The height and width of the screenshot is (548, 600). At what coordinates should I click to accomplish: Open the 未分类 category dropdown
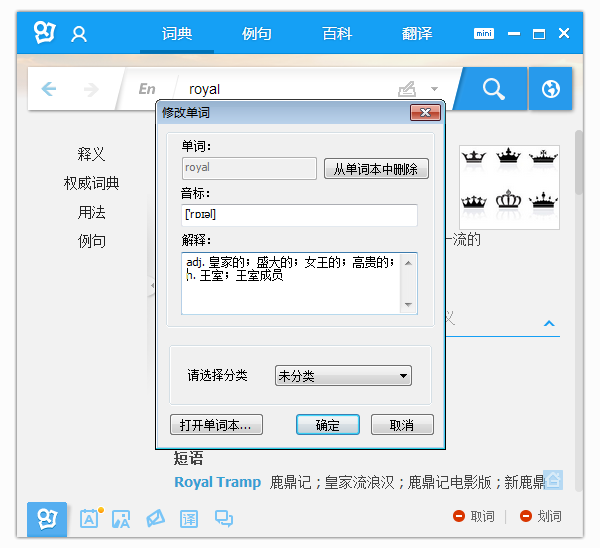(343, 375)
